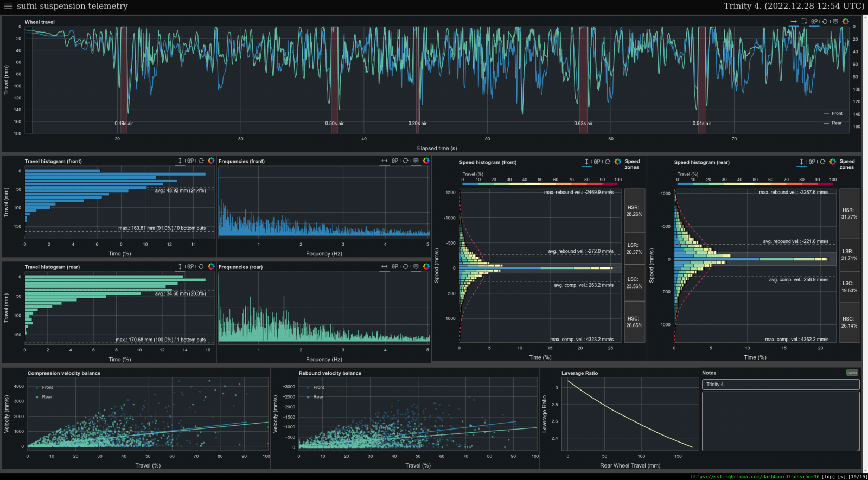Click the empty notes text area

tap(780, 421)
